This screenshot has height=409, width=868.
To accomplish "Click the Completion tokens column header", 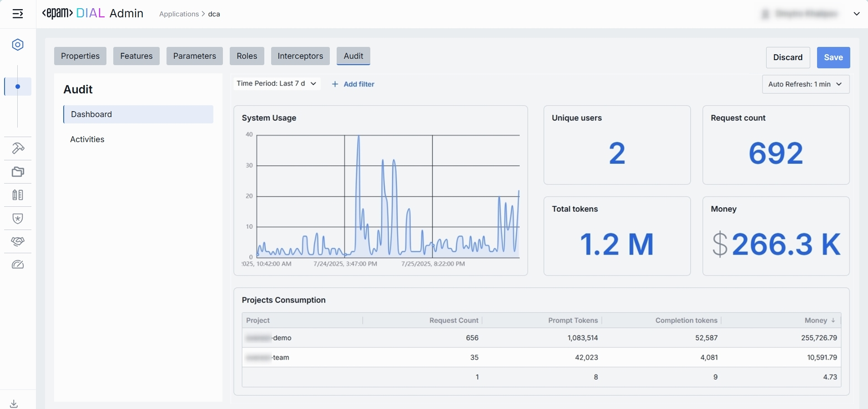I will pyautogui.click(x=662, y=321).
